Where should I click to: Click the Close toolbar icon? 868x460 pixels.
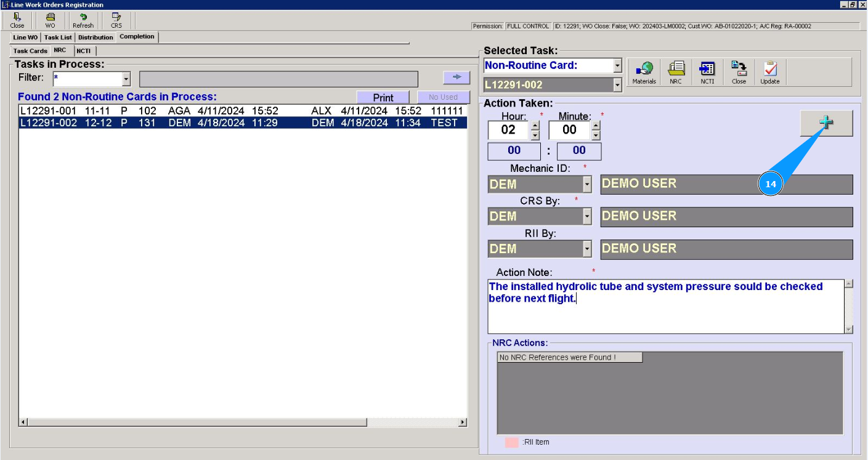click(x=17, y=20)
